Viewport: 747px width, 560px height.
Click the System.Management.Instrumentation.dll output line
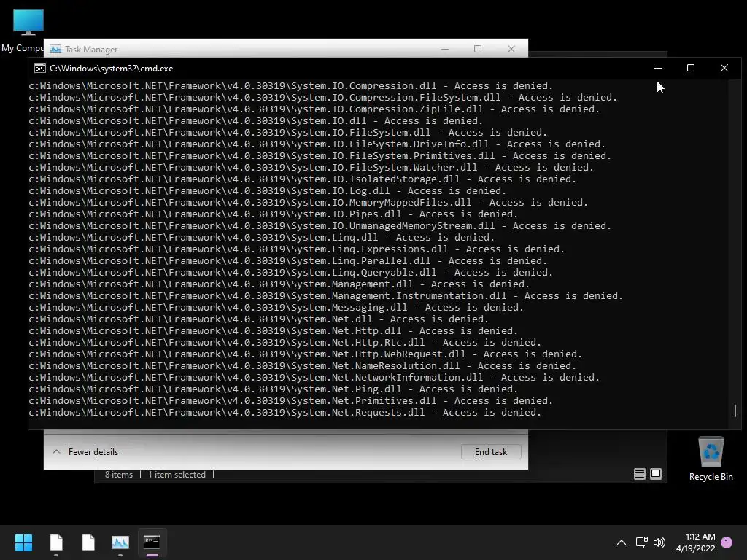coord(326,296)
